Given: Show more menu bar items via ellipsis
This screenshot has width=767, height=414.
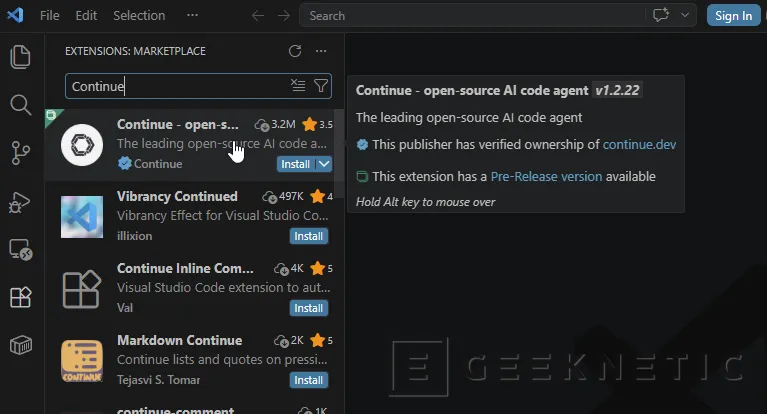Looking at the screenshot, I should 192,15.
